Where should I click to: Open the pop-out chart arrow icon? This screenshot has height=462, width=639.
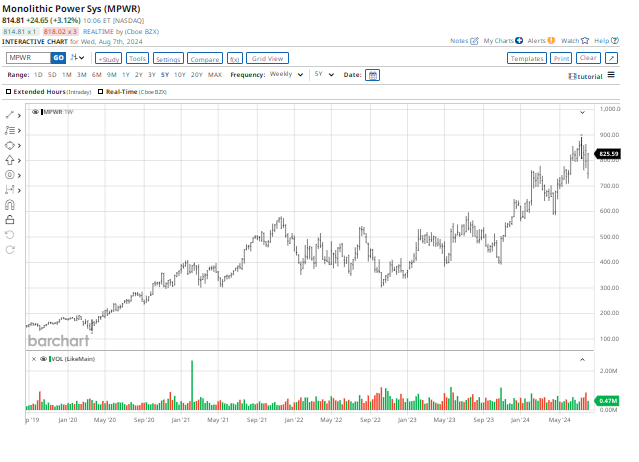[611, 59]
